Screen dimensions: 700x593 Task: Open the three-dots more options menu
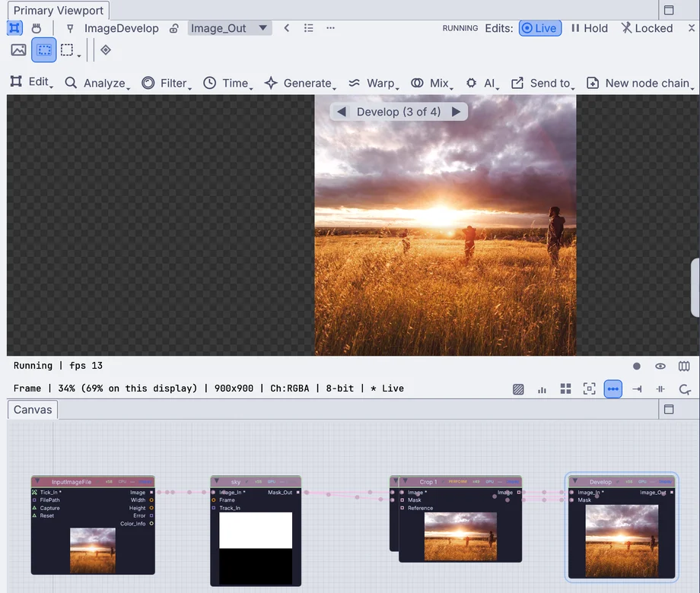tap(330, 28)
